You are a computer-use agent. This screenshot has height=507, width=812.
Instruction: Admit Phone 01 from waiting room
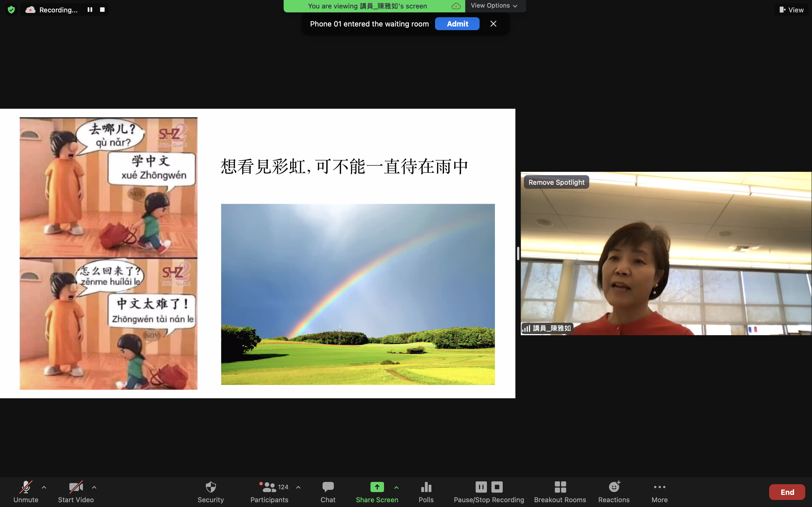pos(457,24)
